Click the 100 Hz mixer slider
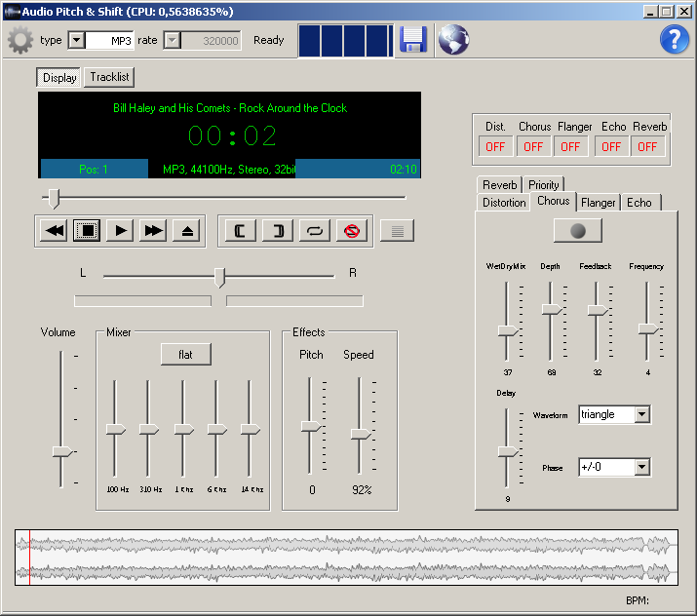 [115, 429]
